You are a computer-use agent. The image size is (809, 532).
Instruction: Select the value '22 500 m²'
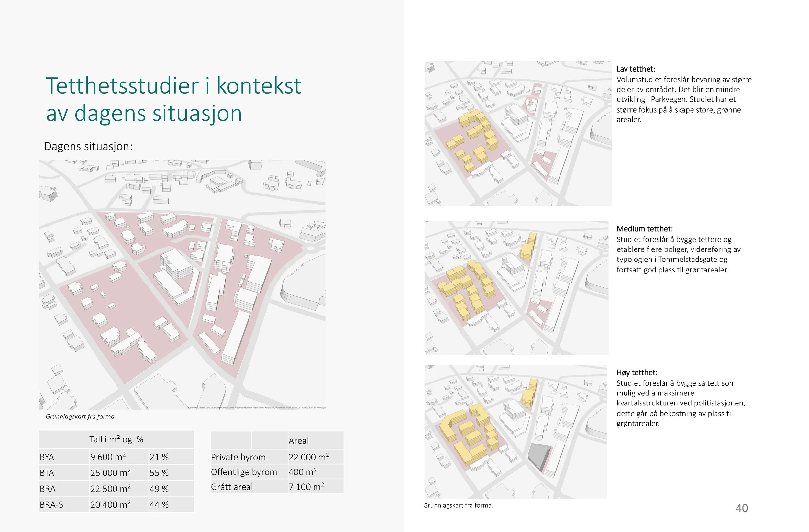[110, 489]
